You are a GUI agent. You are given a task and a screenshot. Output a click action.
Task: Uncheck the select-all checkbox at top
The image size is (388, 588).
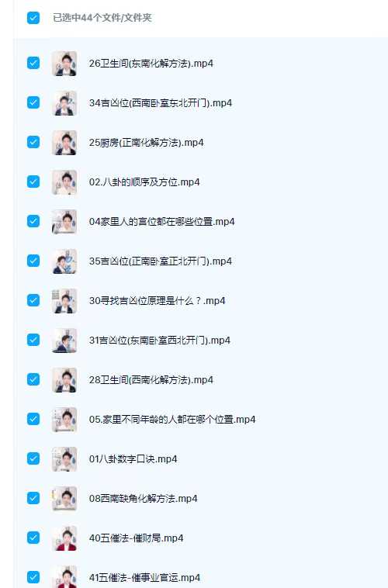(33, 18)
